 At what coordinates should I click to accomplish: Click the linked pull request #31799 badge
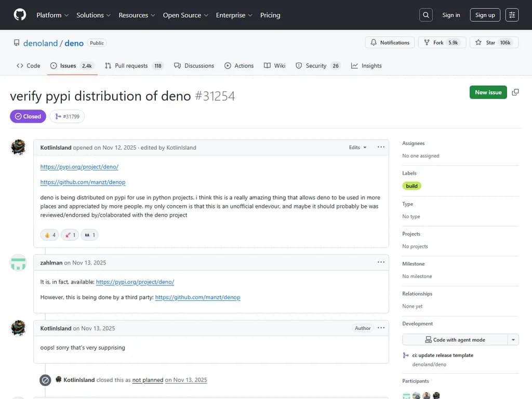pos(67,116)
